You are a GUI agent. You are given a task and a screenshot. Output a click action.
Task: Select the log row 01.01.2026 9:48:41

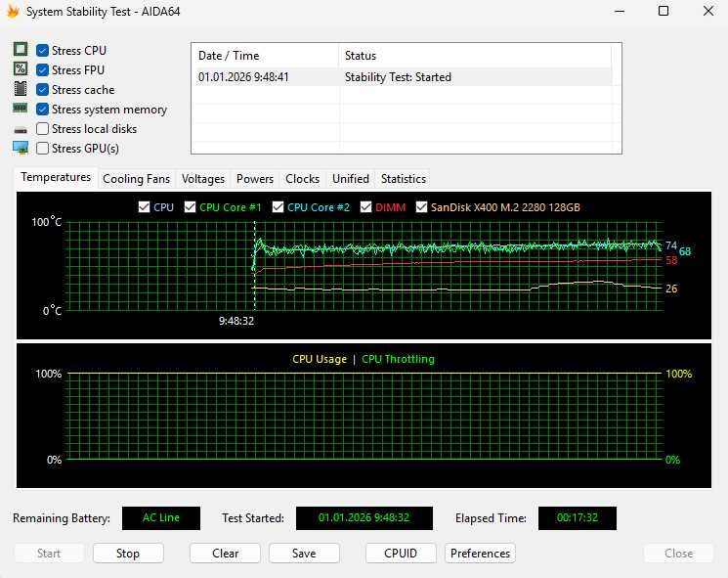tap(403, 77)
